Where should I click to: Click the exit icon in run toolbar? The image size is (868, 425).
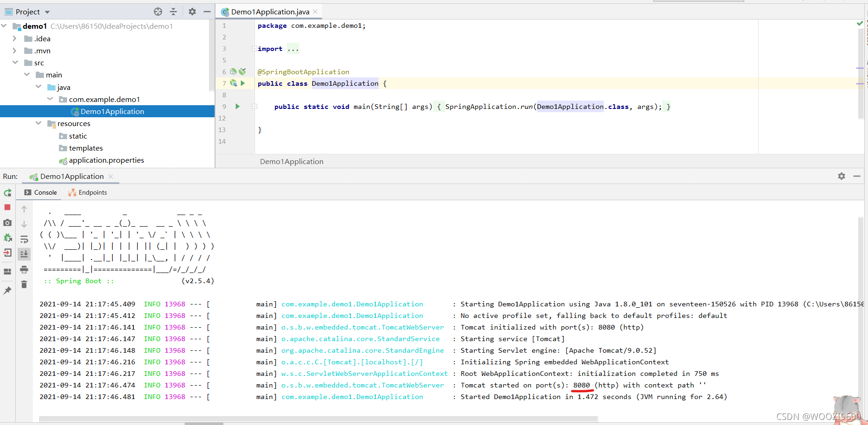[7, 253]
